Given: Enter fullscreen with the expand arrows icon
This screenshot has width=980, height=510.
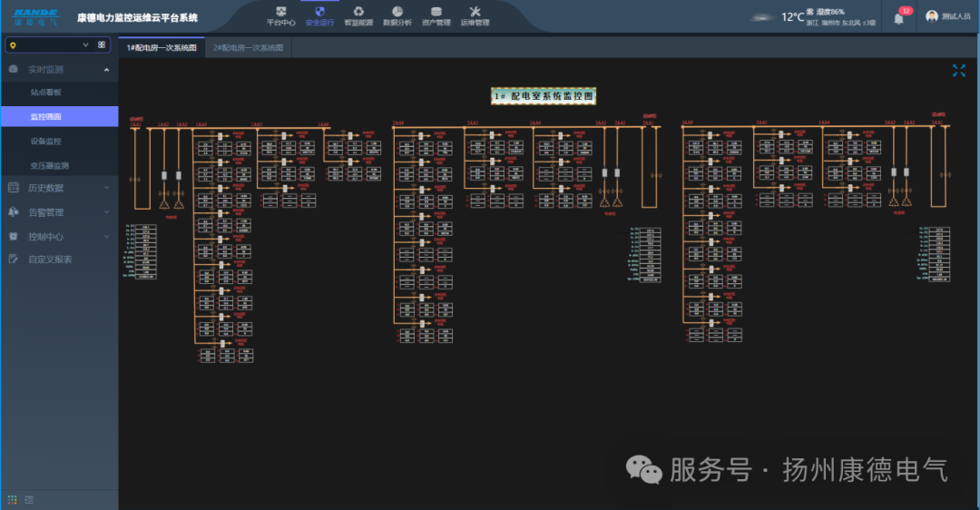Looking at the screenshot, I should tap(959, 71).
